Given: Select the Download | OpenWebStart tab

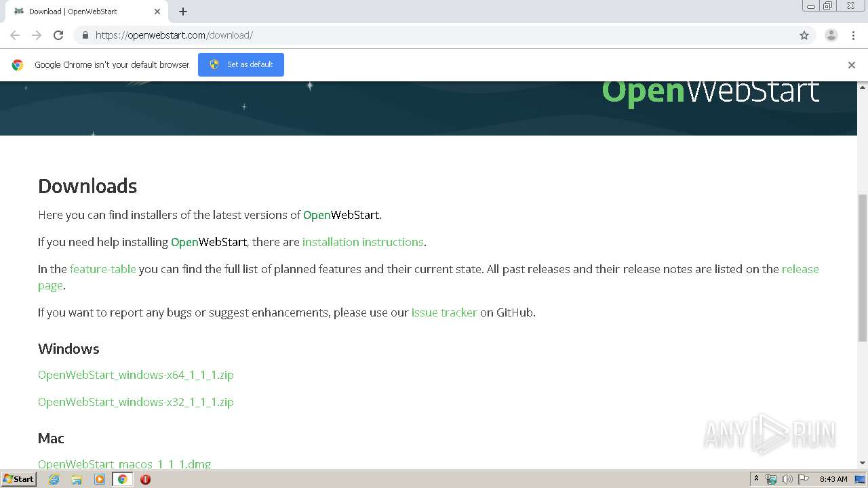Looking at the screenshot, I should 87,12.
